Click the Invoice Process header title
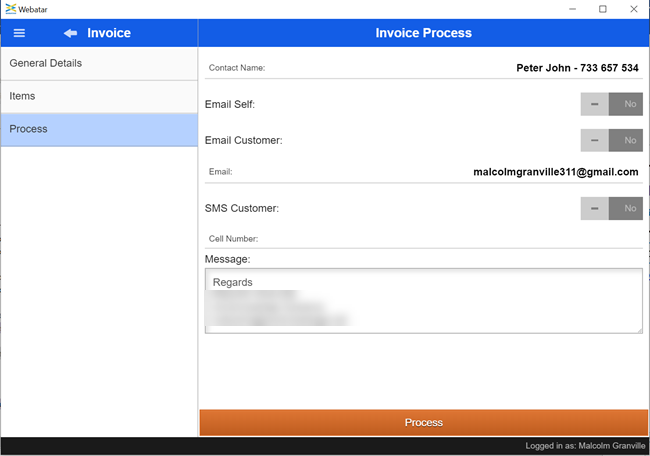The width and height of the screenshot is (650, 456). [x=423, y=33]
